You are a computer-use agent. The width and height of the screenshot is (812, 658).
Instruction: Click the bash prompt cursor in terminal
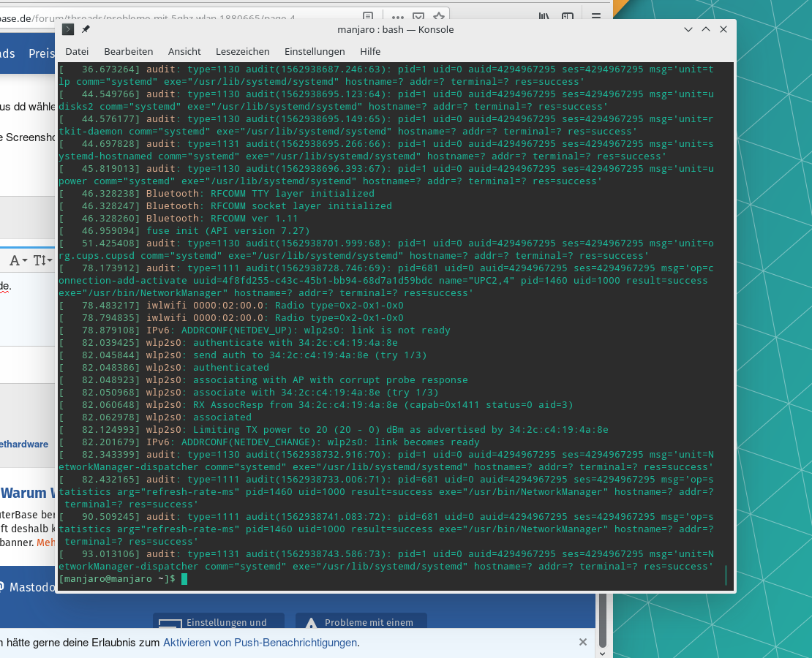pyautogui.click(x=184, y=579)
